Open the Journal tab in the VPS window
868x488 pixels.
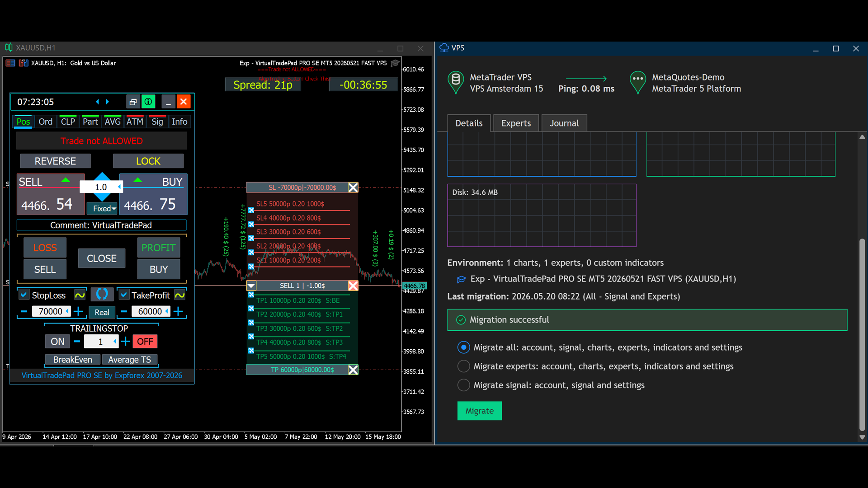tap(564, 123)
